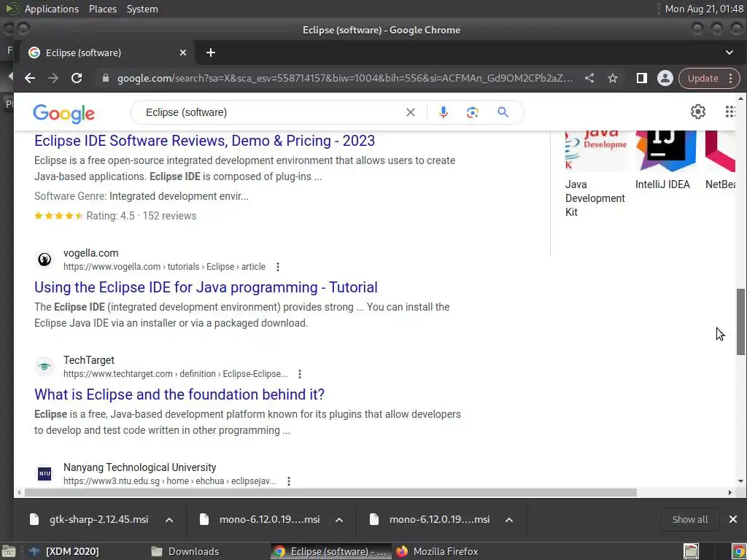The width and height of the screenshot is (747, 560).
Task: Click the vogella.com URL breadcrumb
Action: click(164, 267)
